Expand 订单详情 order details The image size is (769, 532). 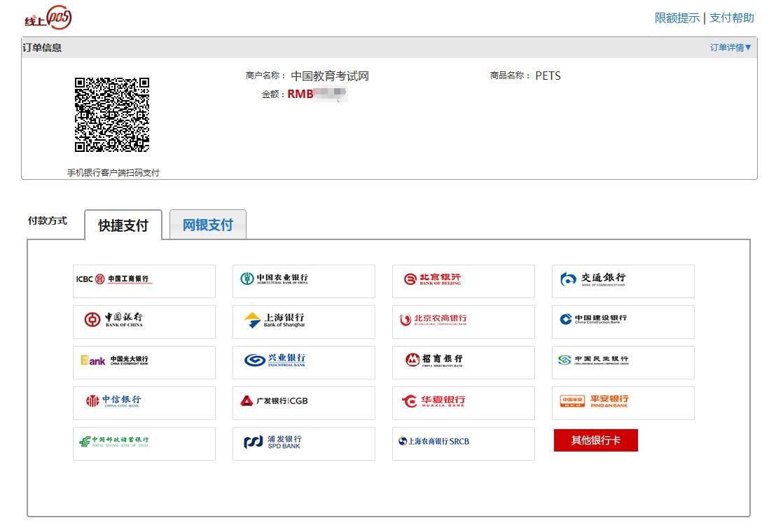coord(730,48)
